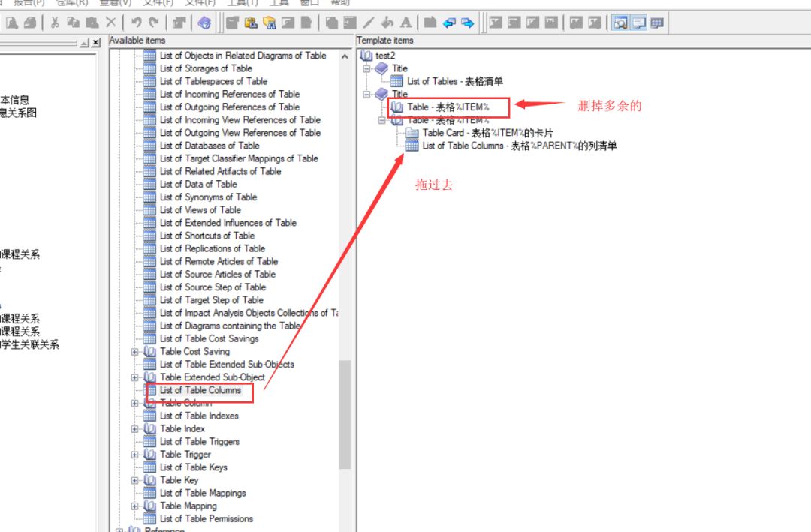Viewport: 811px width, 532px height.
Task: Select 'Table Card - 表格%ITEM%的卡片' item
Action: tap(488, 133)
